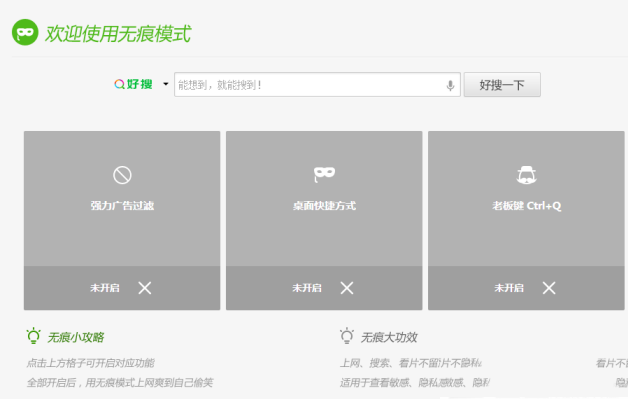Click the 强力广告过滤 tile label
This screenshot has width=628, height=399.
[122, 206]
